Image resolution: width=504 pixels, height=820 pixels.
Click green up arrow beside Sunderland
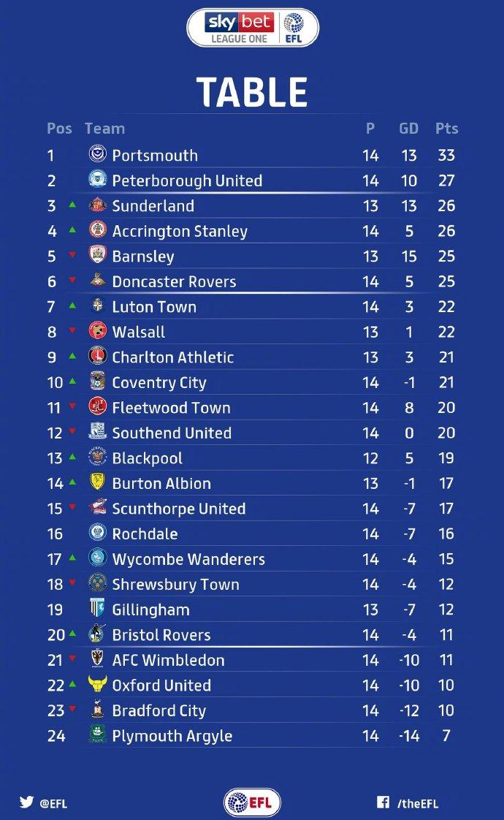click(x=72, y=205)
